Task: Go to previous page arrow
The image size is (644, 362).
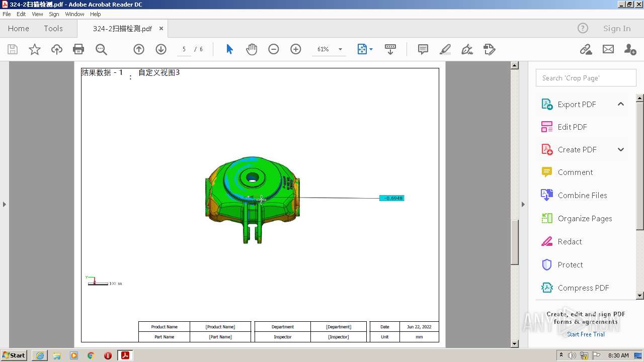Action: click(139, 49)
